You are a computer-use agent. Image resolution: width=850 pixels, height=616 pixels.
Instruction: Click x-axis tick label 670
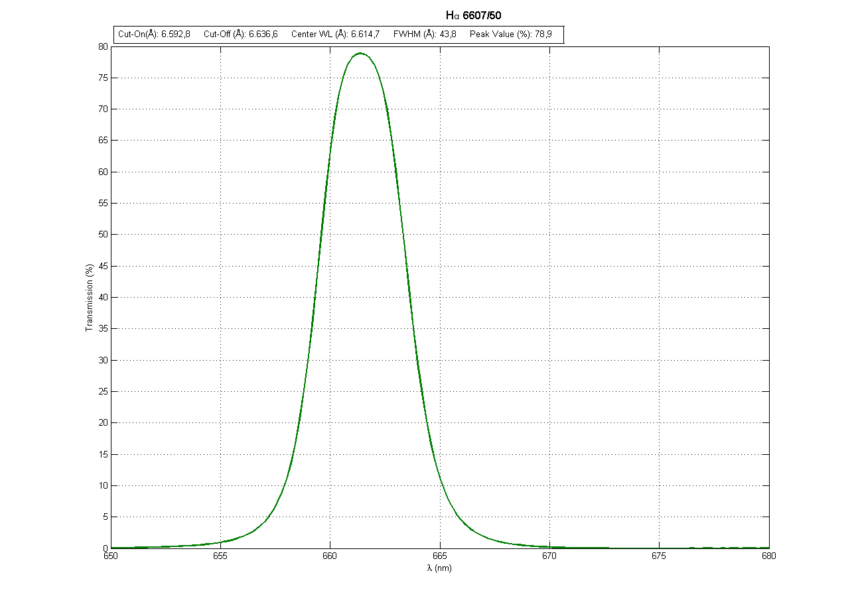(549, 558)
